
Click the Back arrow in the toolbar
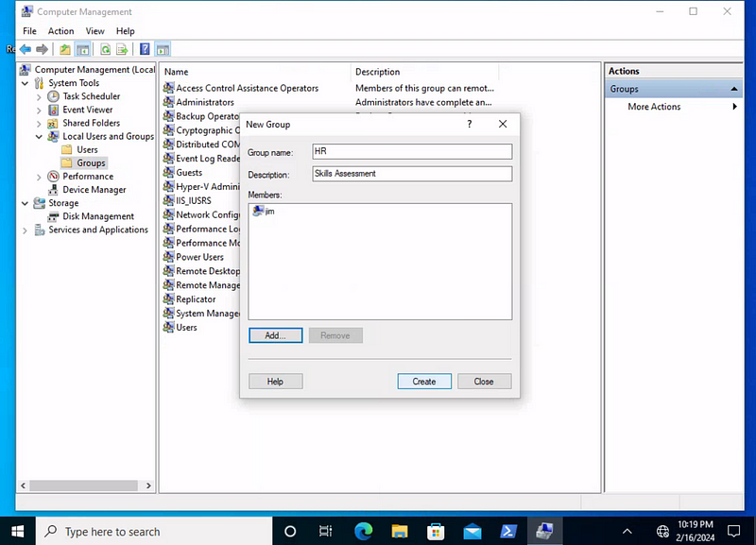coord(26,49)
